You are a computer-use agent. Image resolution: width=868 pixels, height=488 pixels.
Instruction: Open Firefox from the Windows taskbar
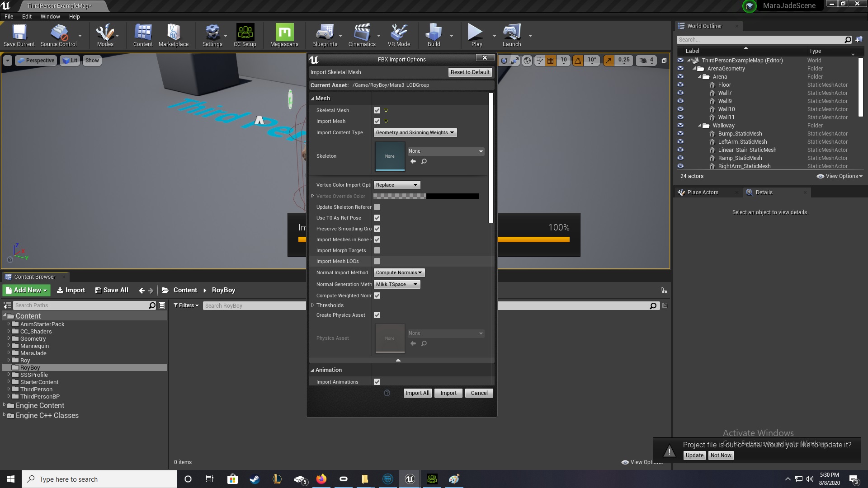point(321,479)
